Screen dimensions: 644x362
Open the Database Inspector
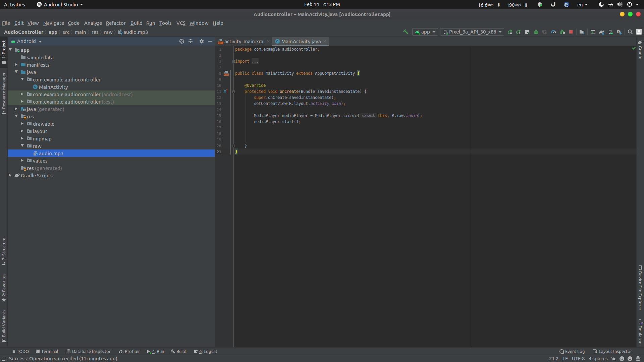[89, 352]
